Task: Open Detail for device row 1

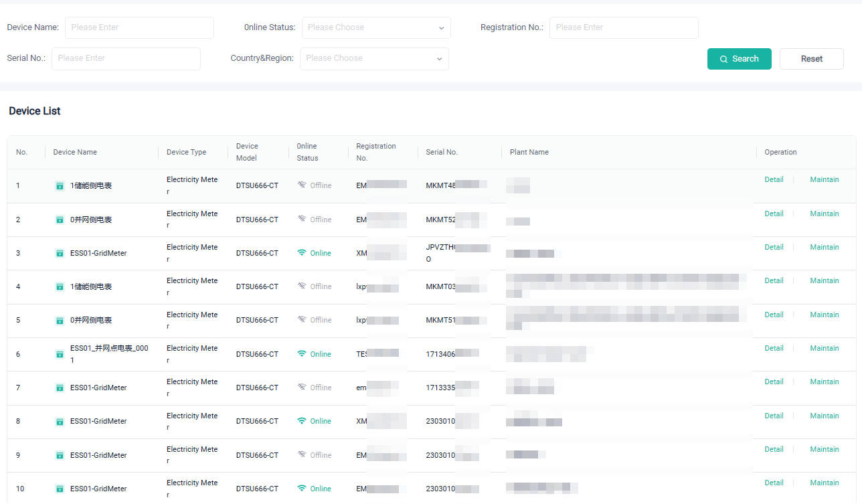Action: point(774,179)
